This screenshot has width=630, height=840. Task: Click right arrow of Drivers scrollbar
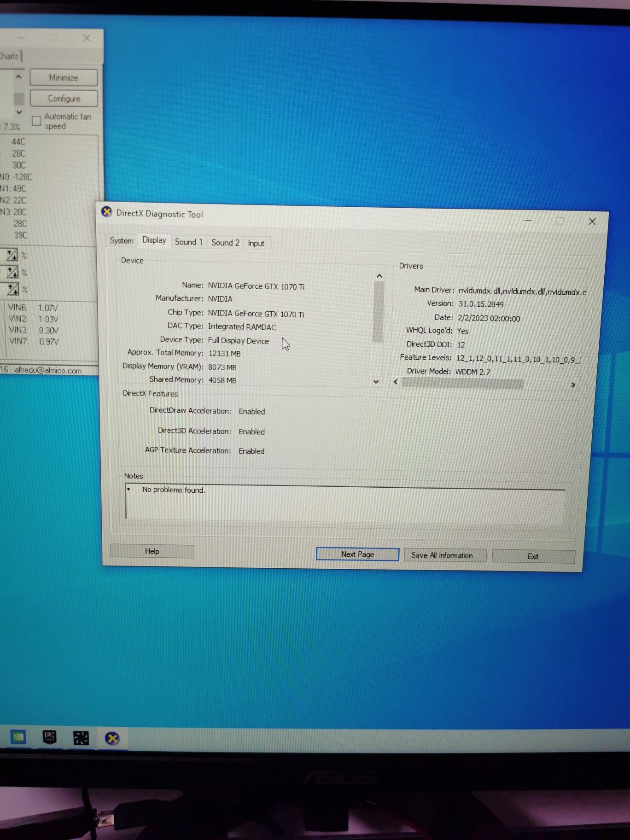pos(573,385)
